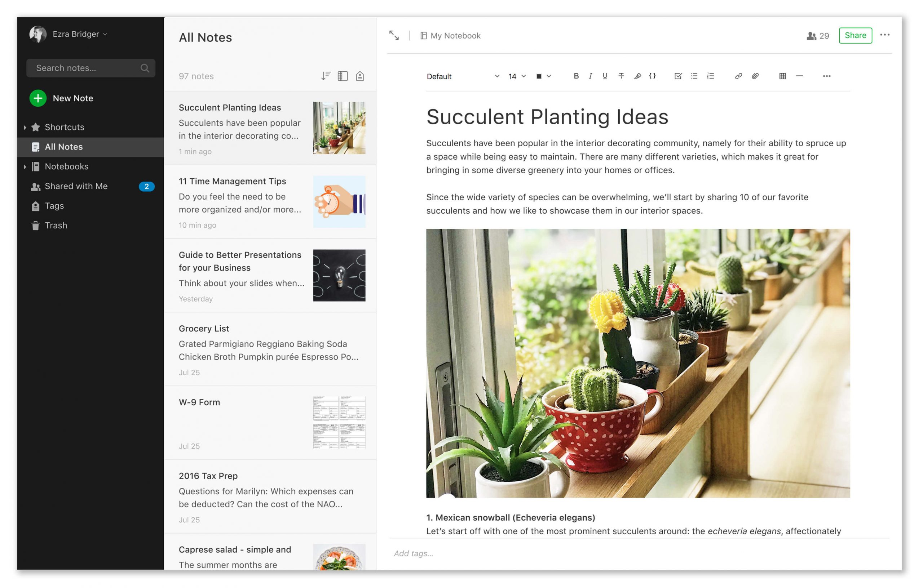Image resolution: width=923 pixels, height=588 pixels.
Task: Open Tags section in sidebar
Action: tap(54, 206)
